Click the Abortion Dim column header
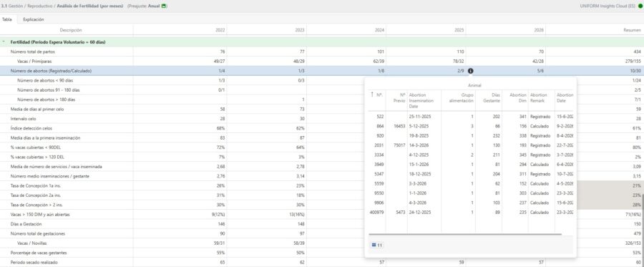The width and height of the screenshot is (644, 267). (x=518, y=98)
